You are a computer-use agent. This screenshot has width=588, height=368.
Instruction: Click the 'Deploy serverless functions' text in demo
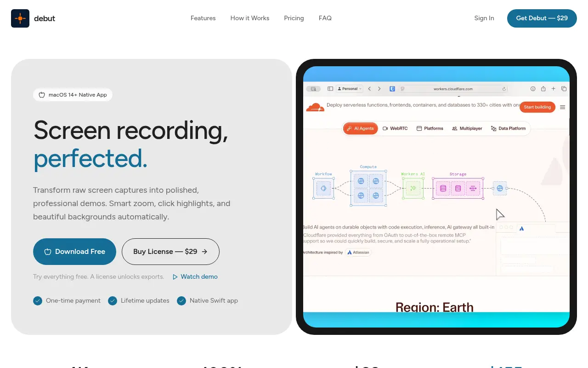point(423,105)
